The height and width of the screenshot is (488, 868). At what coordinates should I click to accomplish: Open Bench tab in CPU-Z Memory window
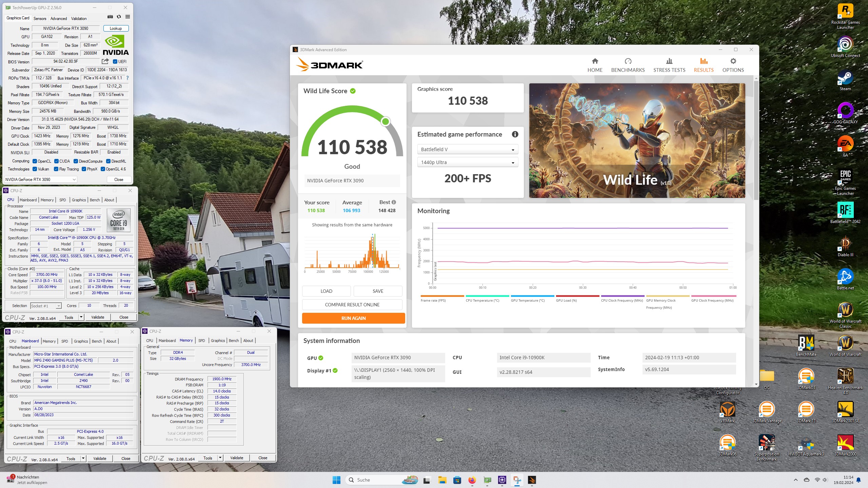pyautogui.click(x=234, y=341)
